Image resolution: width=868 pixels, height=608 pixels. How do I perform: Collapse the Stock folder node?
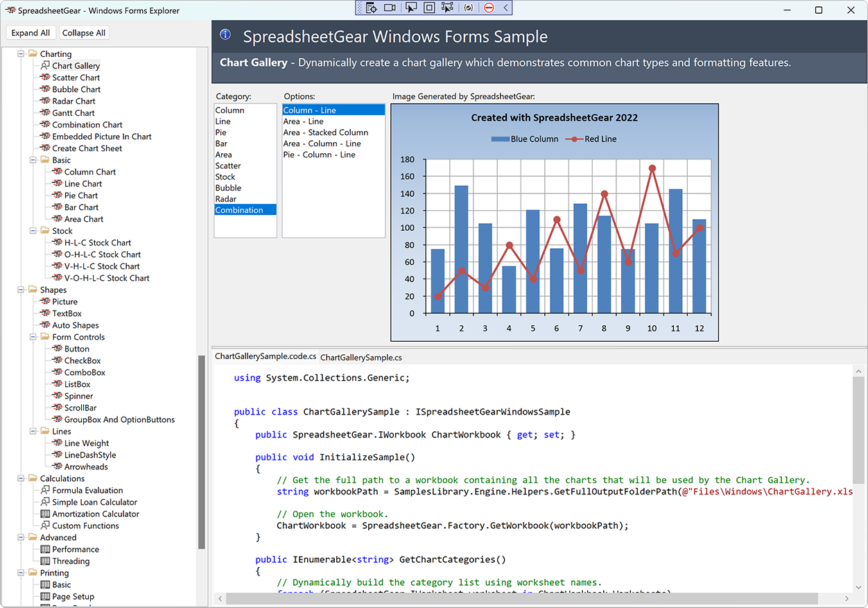click(33, 231)
